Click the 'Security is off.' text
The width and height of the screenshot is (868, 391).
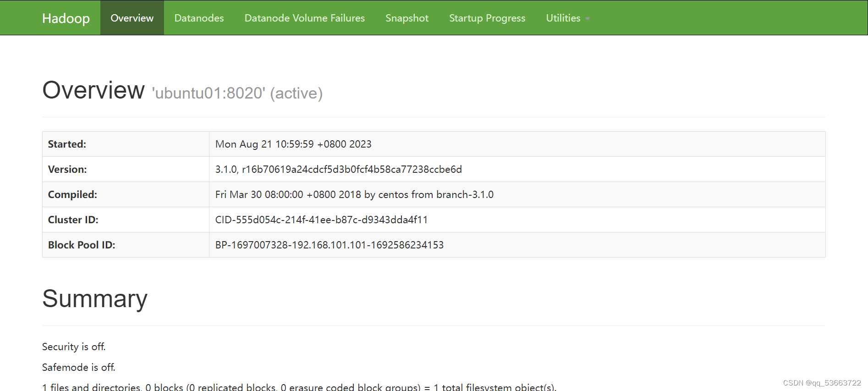[74, 347]
